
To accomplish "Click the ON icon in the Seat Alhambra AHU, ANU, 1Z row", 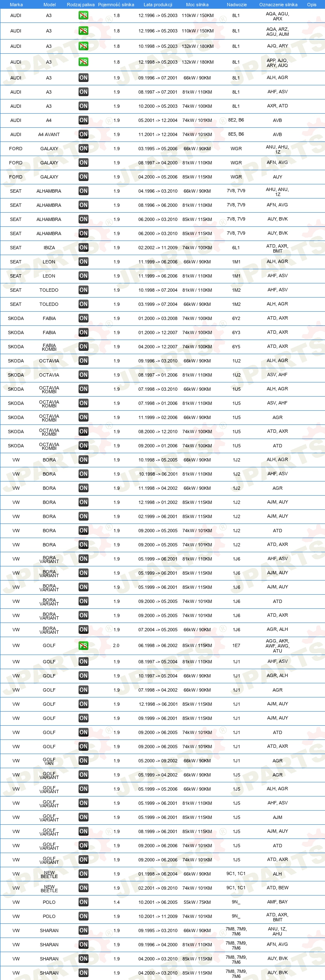I will click(83, 191).
